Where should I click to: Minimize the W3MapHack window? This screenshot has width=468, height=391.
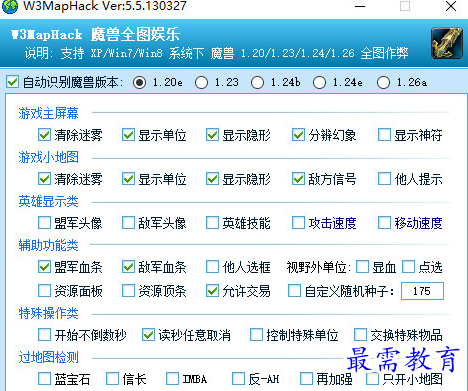click(360, 6)
